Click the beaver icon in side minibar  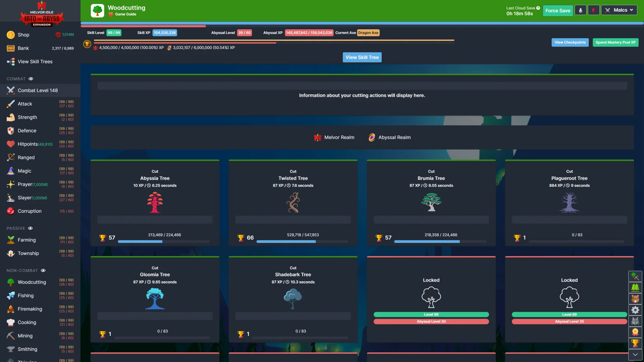point(635,299)
